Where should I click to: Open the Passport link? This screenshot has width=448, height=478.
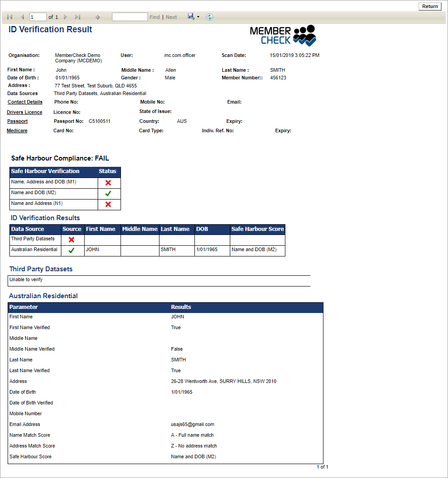click(17, 121)
